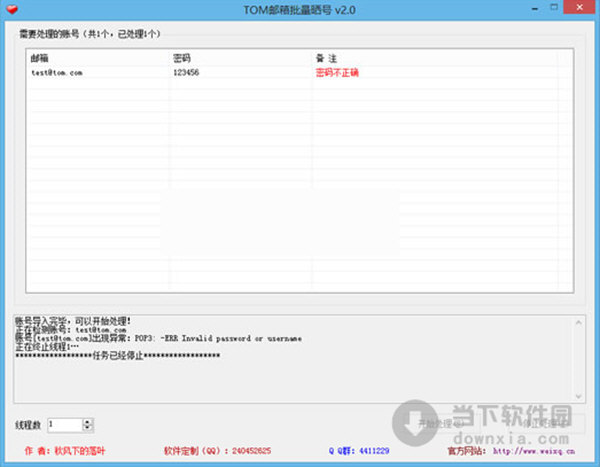
Task: Click the 需要处理的账号 group label
Action: click(90, 34)
